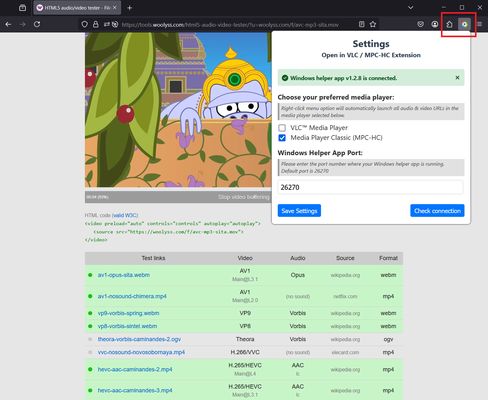Open av1-opus-sita.webm test link
Screen dimensions: 488x400
click(x=124, y=275)
